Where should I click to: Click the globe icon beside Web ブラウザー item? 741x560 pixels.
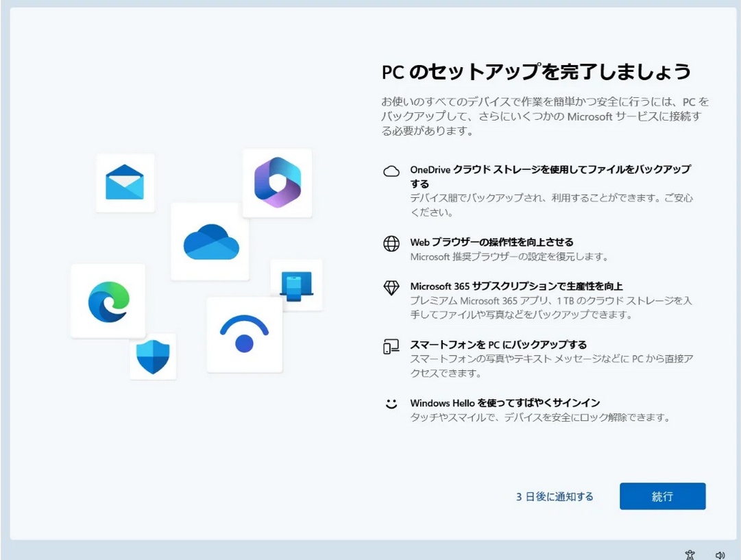pos(391,243)
